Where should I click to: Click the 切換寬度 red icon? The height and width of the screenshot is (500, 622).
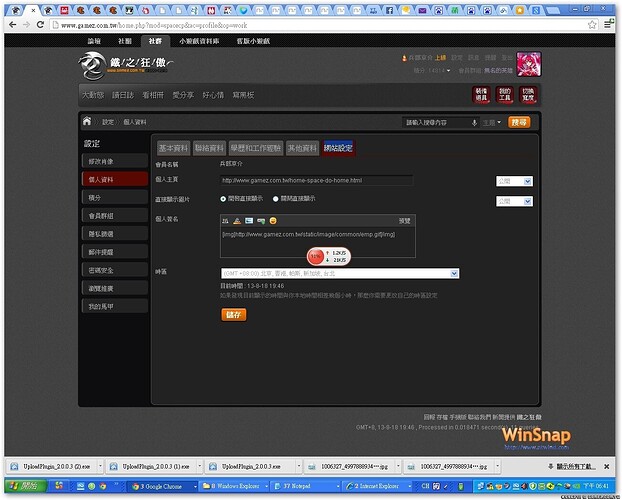click(x=528, y=94)
